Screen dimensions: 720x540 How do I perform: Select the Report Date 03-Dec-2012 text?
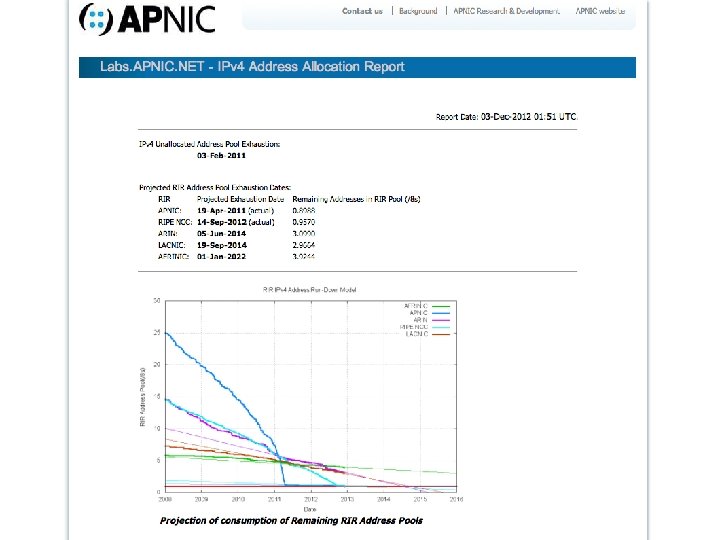[x=506, y=117]
